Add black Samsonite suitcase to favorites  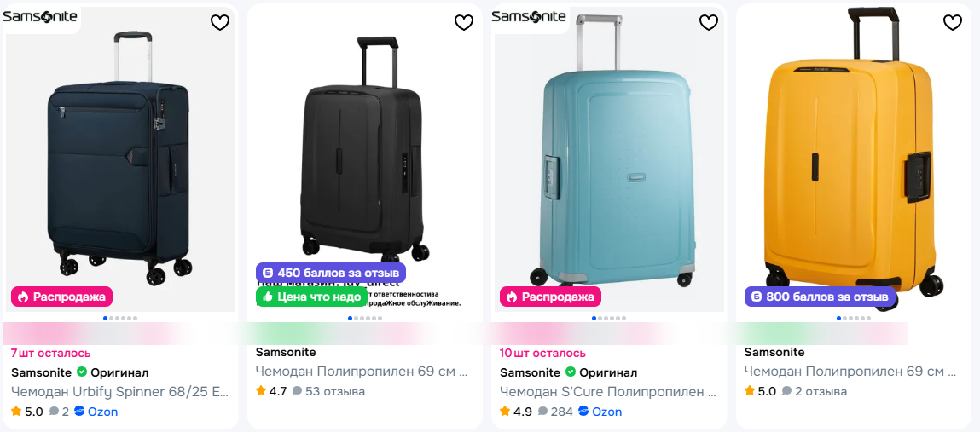coord(464,23)
